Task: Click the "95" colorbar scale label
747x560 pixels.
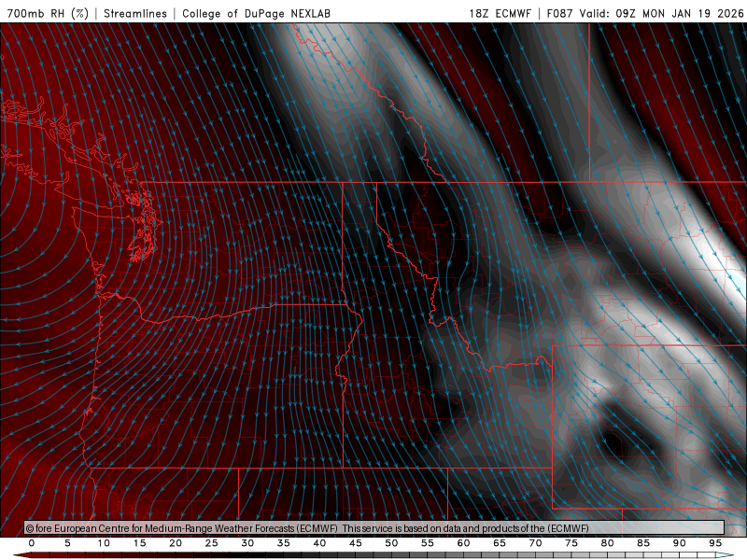Action: pos(715,543)
